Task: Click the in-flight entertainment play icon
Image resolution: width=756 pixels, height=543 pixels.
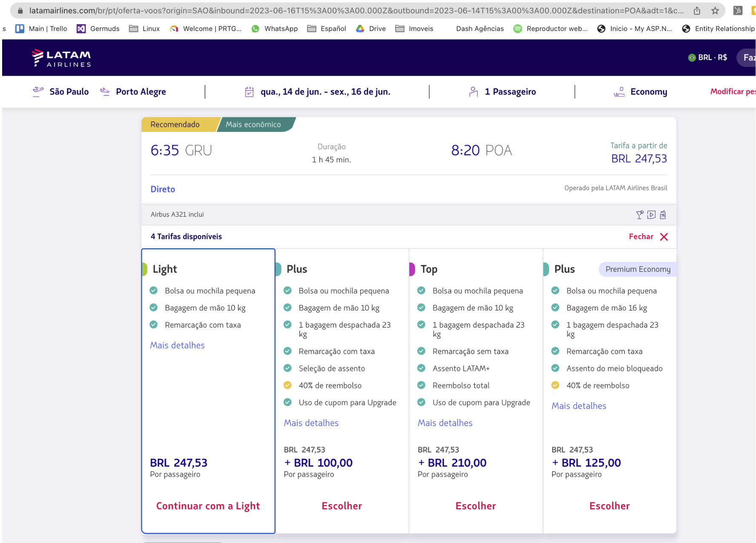Action: pos(651,215)
